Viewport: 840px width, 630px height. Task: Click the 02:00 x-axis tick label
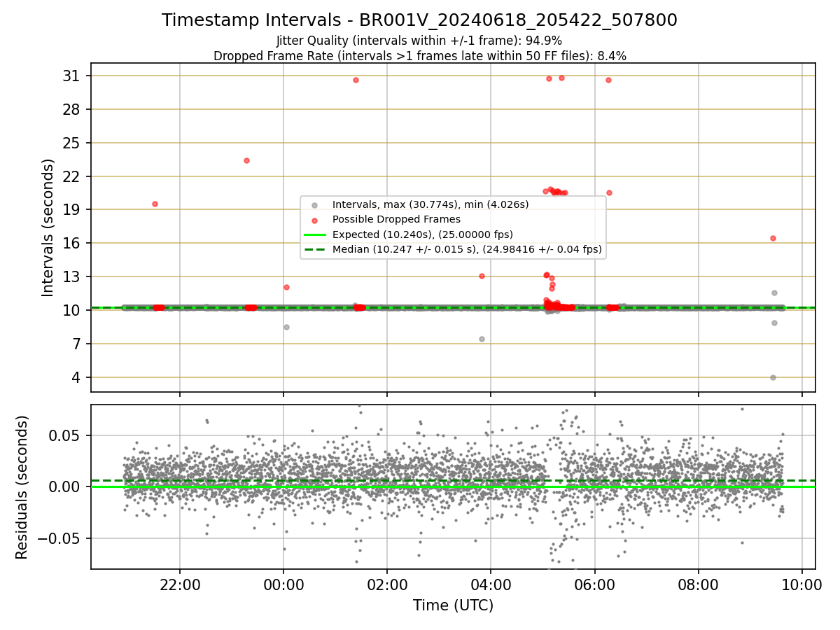click(x=387, y=584)
